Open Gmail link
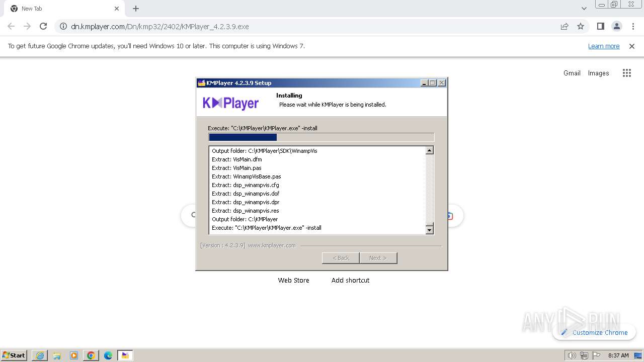Viewport: 644px width, 362px height. click(572, 73)
